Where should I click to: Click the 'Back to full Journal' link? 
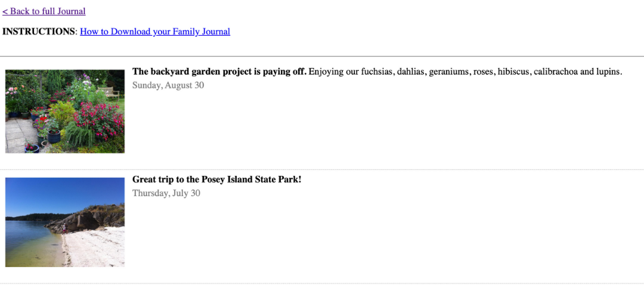coord(44,11)
